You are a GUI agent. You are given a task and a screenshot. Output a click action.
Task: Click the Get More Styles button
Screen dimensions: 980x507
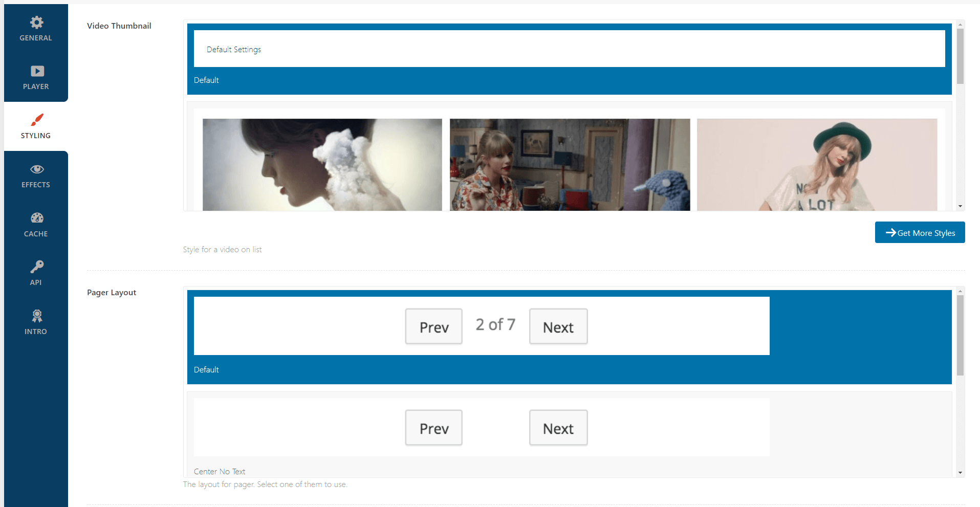click(x=920, y=232)
